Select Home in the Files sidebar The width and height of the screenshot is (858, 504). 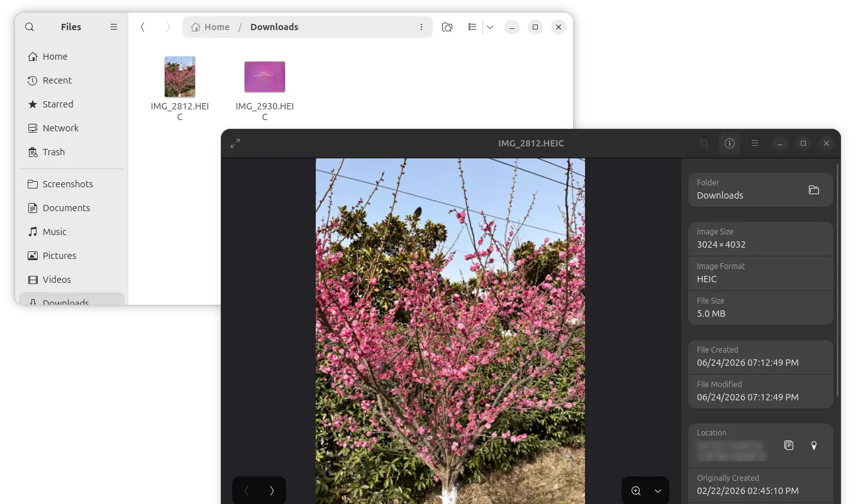[72, 57]
